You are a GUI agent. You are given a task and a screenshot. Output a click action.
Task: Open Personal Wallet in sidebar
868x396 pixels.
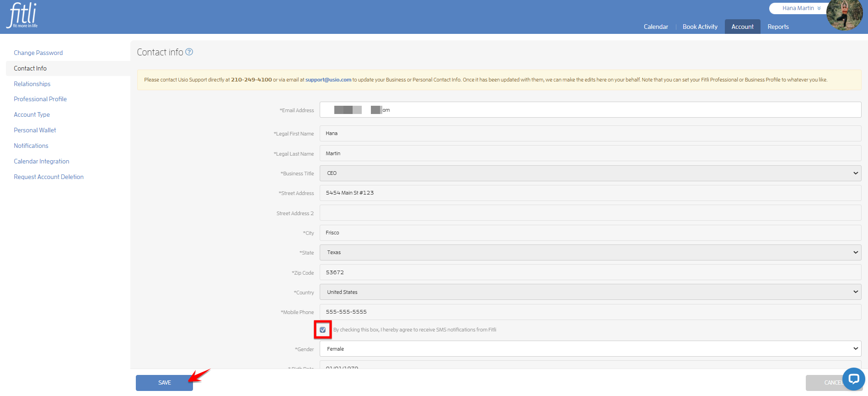coord(35,130)
